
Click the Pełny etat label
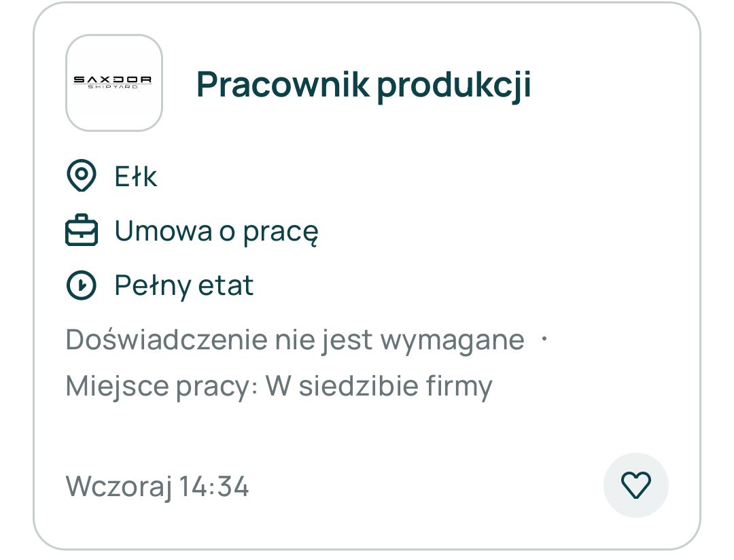tap(183, 285)
